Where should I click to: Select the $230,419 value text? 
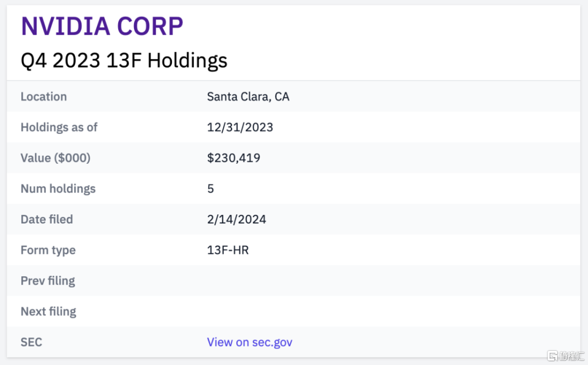click(x=234, y=158)
